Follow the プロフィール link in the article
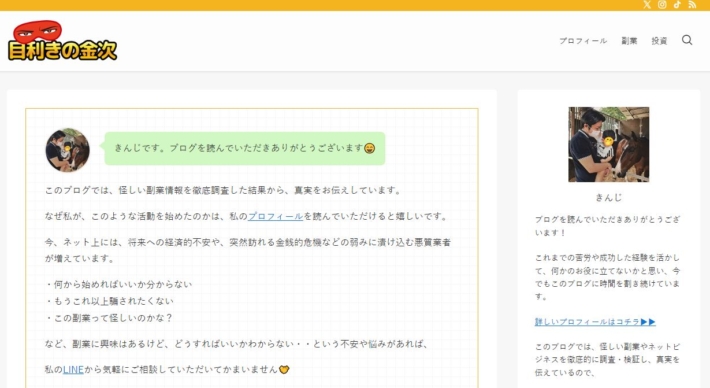 pyautogui.click(x=275, y=216)
